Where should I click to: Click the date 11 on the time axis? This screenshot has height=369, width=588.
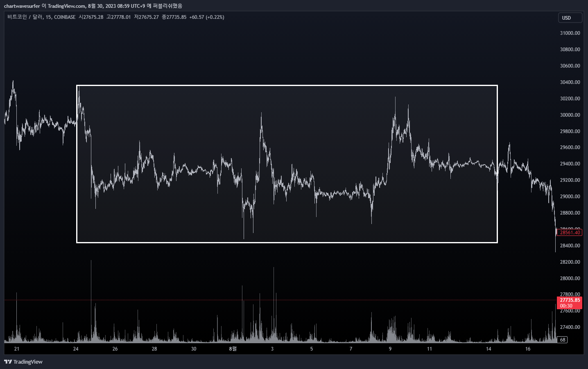coord(429,349)
